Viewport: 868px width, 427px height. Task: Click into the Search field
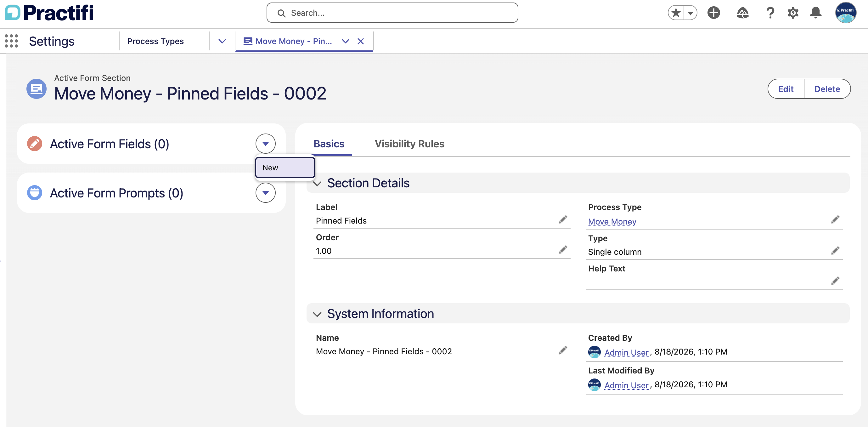tap(392, 13)
